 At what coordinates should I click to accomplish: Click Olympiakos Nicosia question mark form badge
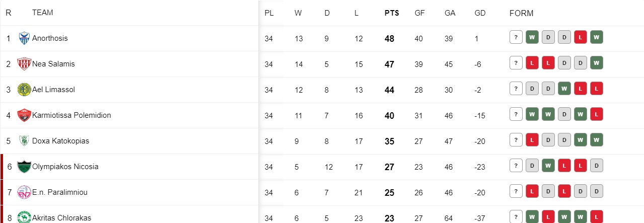[516, 166]
